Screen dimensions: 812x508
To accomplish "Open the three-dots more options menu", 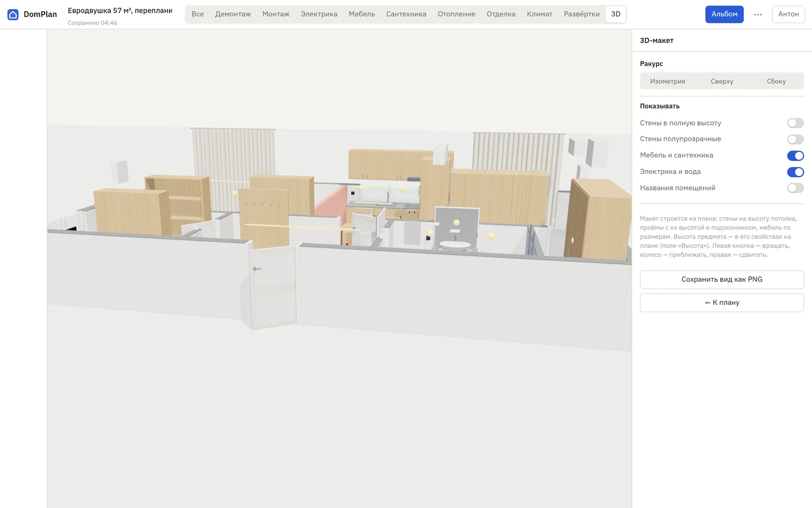I will coord(758,14).
